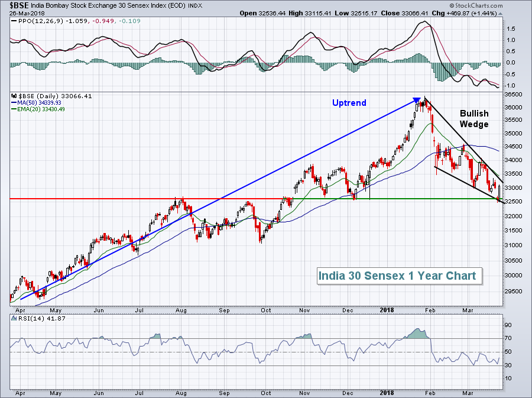The height and width of the screenshot is (398, 532).
Task: Click the EMA(20) 33430.49 legend entry
Action: (41, 109)
